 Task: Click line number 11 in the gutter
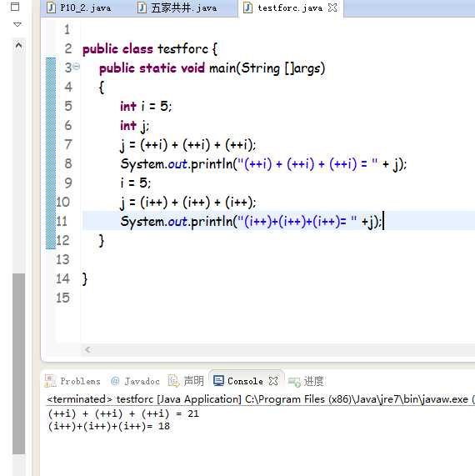pos(62,221)
